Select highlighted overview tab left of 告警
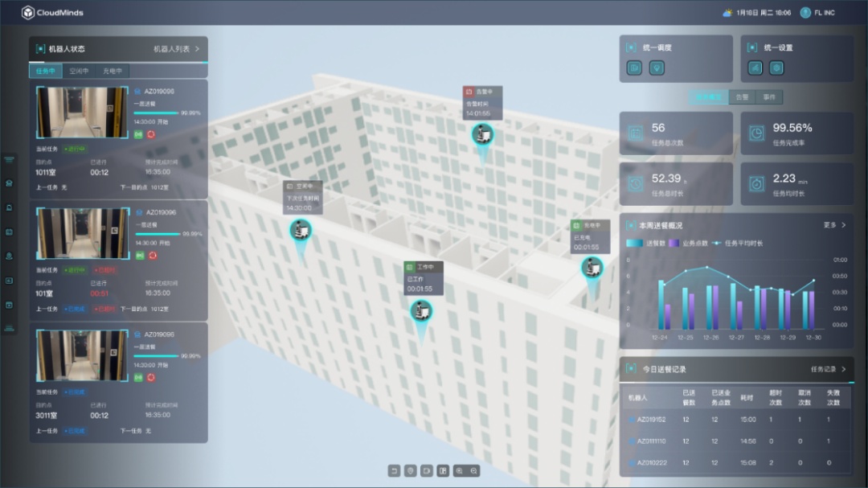This screenshot has width=868, height=488. coord(709,97)
